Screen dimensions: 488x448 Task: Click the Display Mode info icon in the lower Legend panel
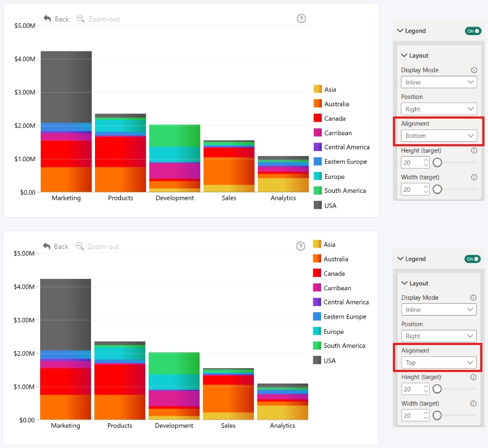pos(473,298)
